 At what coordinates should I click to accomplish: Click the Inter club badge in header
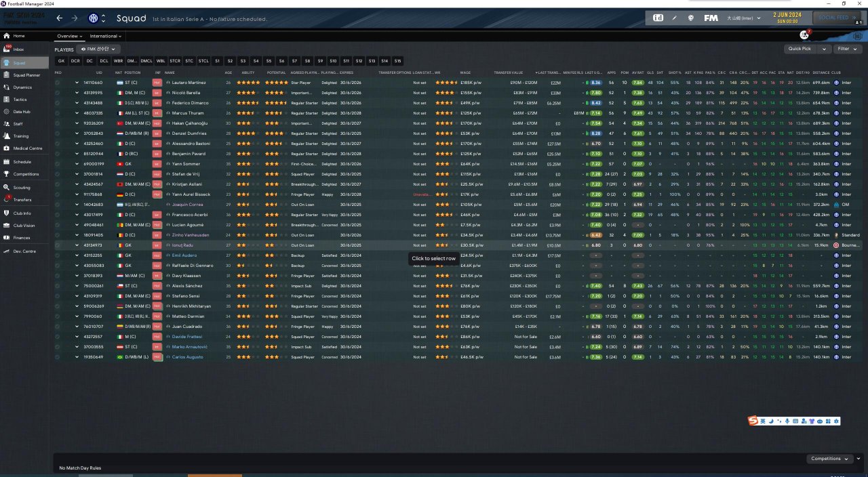[92, 18]
